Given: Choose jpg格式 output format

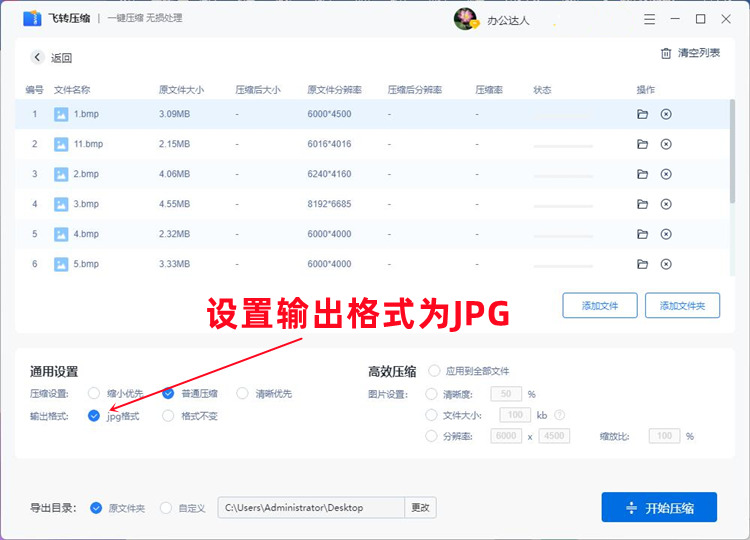Looking at the screenshot, I should pos(94,416).
